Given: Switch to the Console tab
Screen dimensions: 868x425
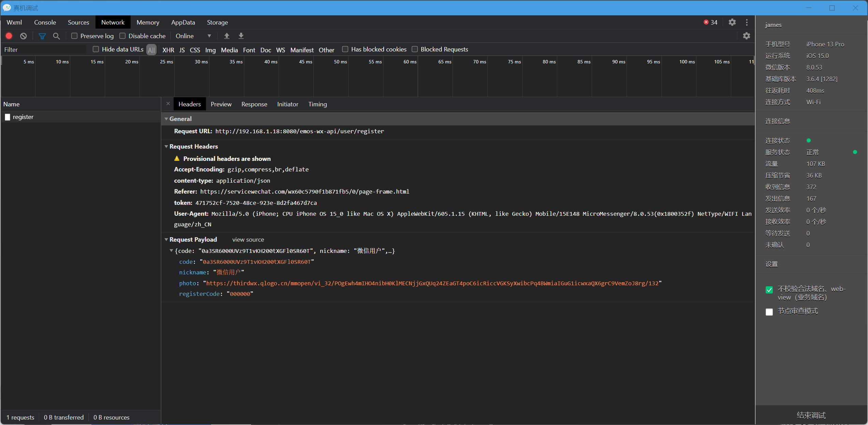Looking at the screenshot, I should click(45, 22).
